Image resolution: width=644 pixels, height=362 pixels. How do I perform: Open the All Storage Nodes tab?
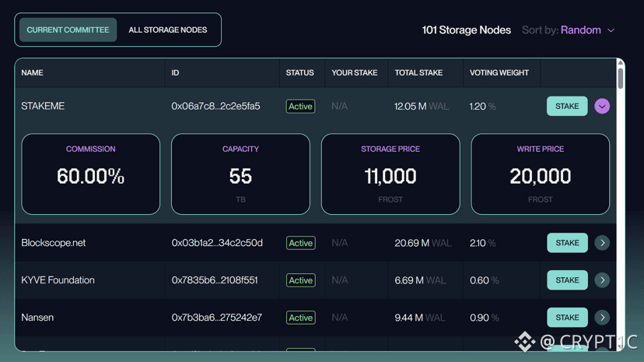coord(168,30)
